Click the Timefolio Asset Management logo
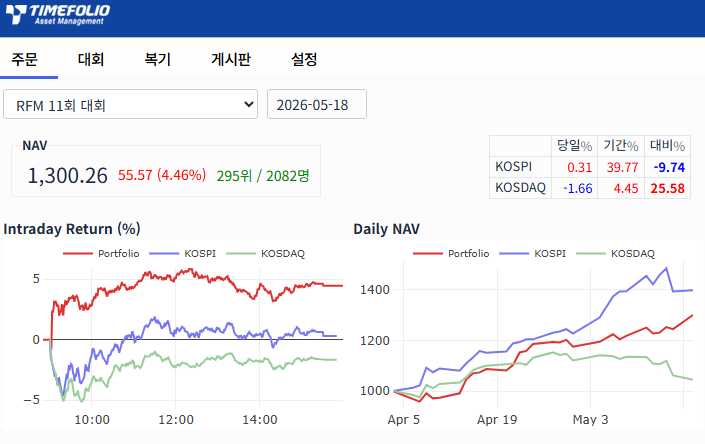 pyautogui.click(x=58, y=14)
